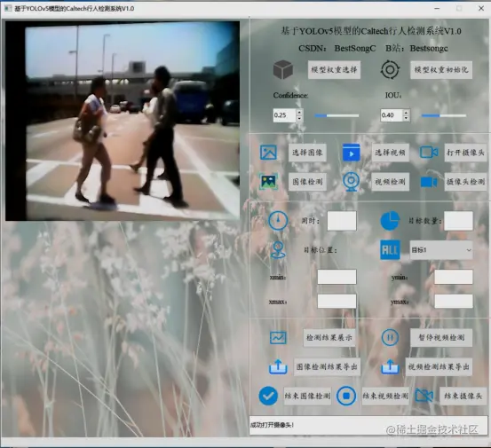This screenshot has width=491, height=448.
Task: Click the app icon in the title bar
Action: 8,8
